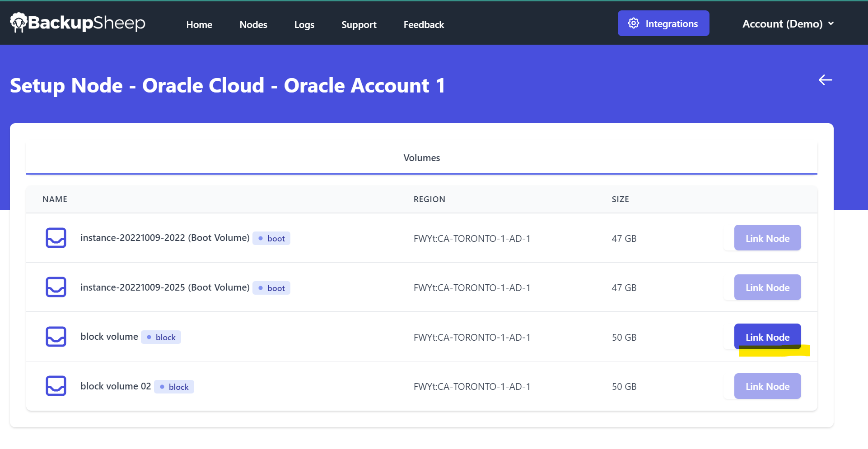The image size is (868, 449).
Task: Click the volume icon for block volume 02
Action: coord(56,386)
